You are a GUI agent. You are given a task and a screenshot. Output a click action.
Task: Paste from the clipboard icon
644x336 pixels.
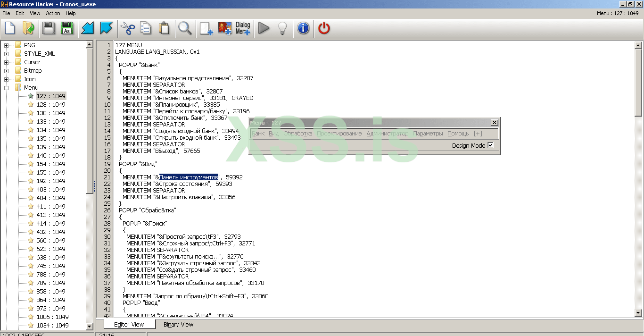164,28
